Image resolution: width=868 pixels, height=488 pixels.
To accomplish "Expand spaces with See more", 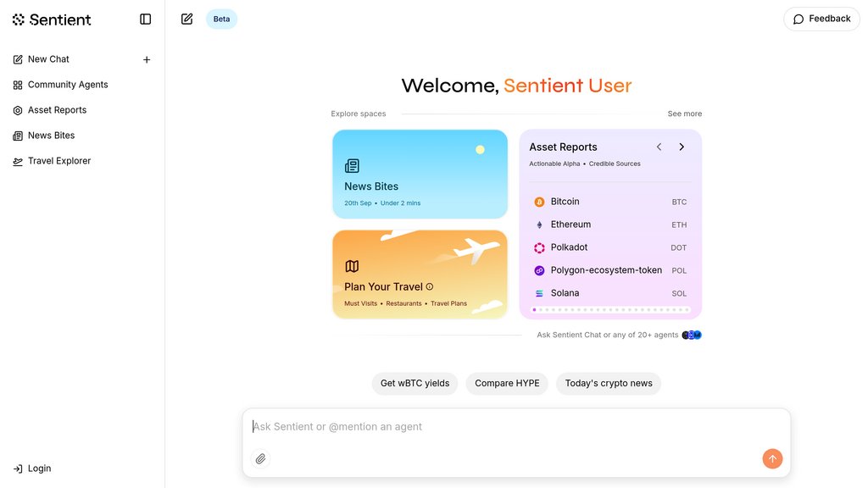I will tap(684, 114).
